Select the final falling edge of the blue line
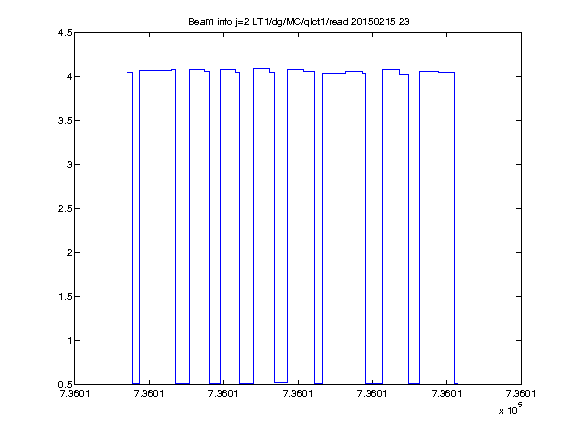The width and height of the screenshot is (576, 432). pos(455,228)
